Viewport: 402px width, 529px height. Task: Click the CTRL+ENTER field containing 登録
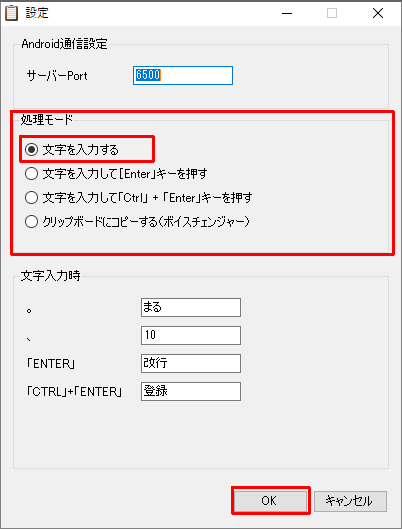pyautogui.click(x=191, y=391)
